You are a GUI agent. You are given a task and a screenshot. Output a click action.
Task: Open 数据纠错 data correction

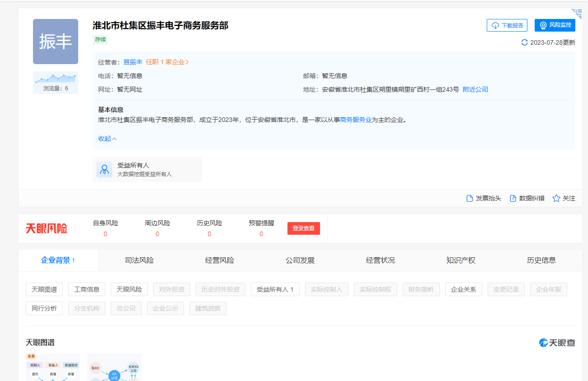(x=527, y=198)
